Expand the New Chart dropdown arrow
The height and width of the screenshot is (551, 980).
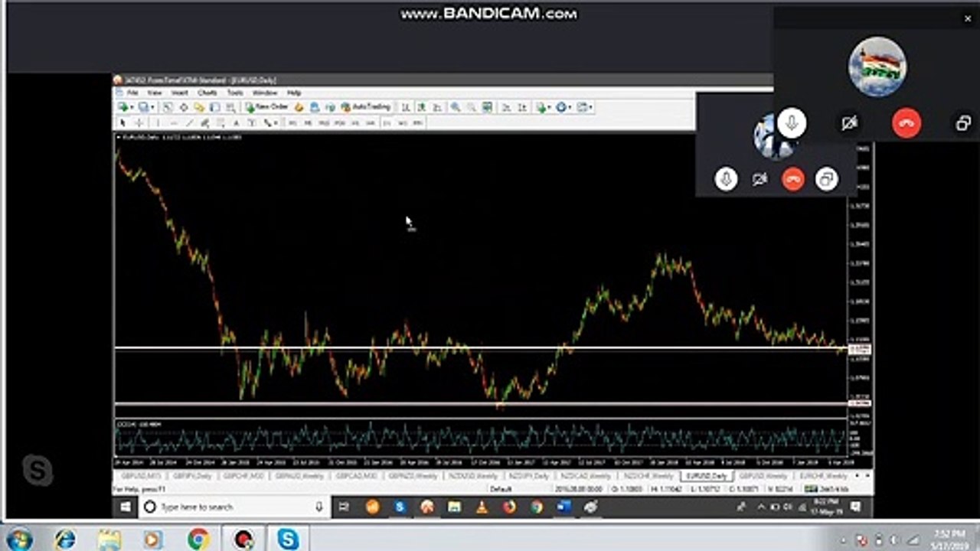pos(132,107)
